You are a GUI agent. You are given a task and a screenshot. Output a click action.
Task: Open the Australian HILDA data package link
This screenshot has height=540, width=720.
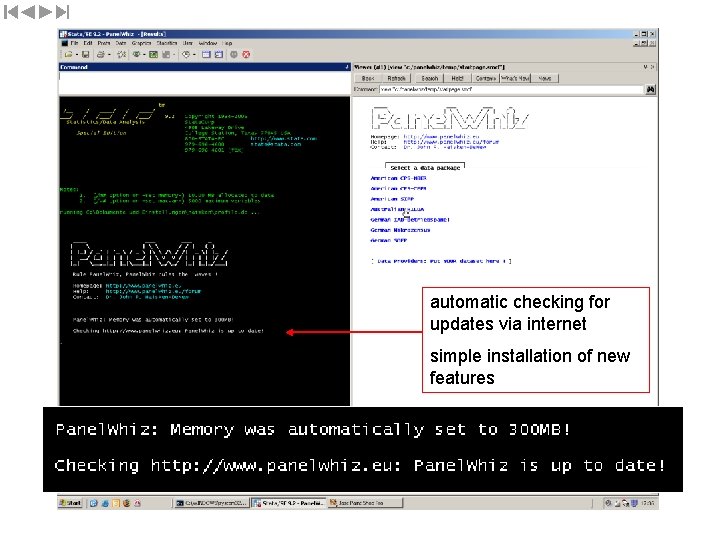(x=397, y=209)
